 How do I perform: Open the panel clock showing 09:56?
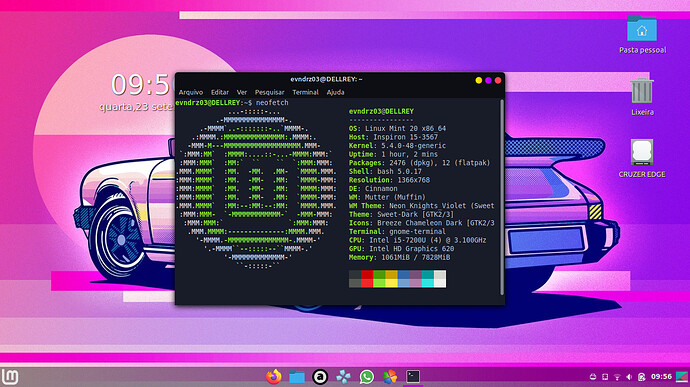[x=661, y=377]
